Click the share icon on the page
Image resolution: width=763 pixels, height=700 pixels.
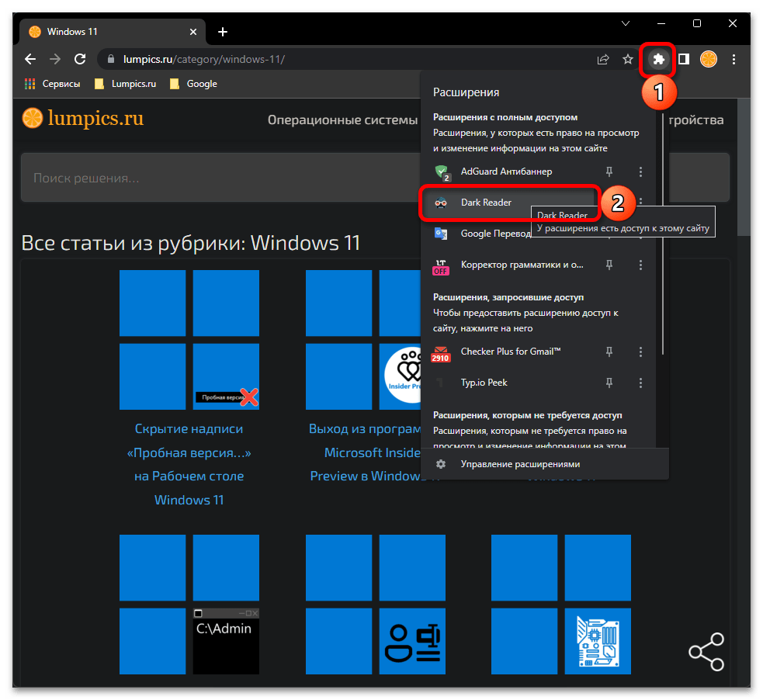coord(706,651)
